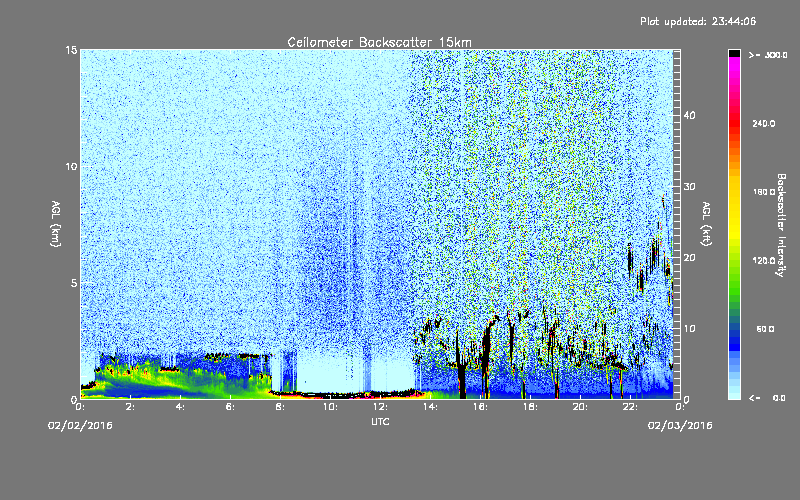Click the colorbar maximum '>= 300.0' label
800x500 pixels.
pos(768,55)
